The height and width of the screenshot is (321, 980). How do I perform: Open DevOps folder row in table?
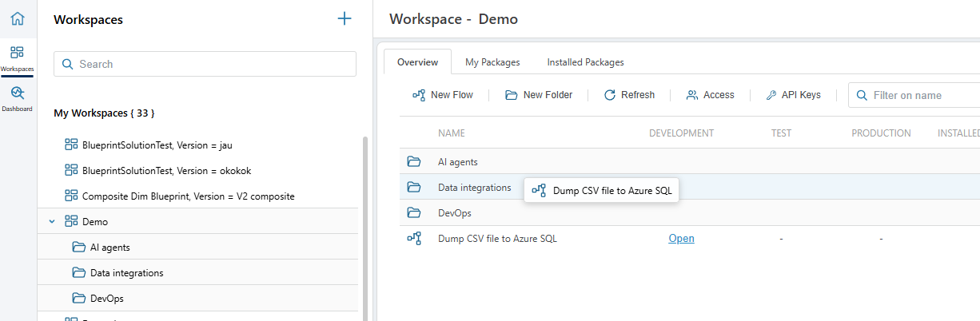click(x=455, y=213)
